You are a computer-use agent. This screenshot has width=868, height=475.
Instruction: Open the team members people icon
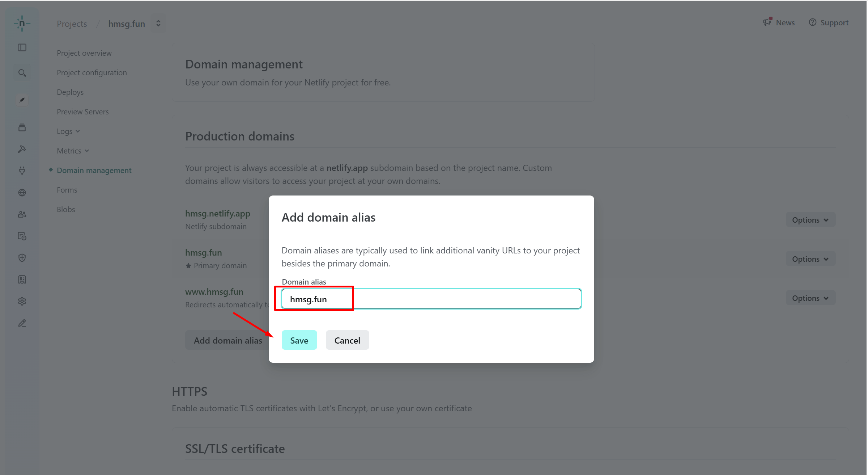22,214
